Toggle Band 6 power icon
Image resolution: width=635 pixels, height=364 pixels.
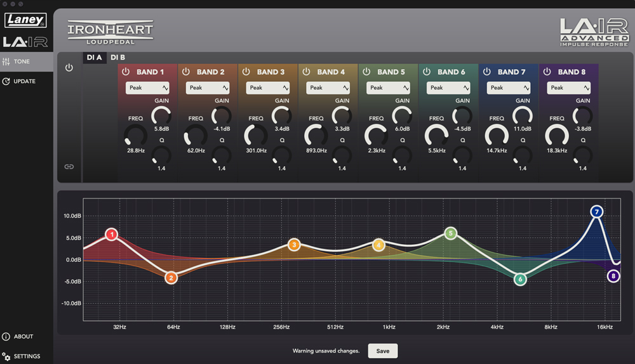pos(427,72)
